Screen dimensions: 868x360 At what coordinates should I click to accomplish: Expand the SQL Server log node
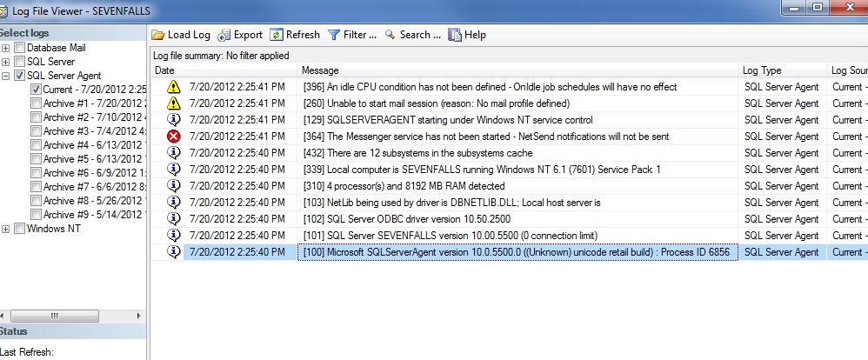point(7,62)
